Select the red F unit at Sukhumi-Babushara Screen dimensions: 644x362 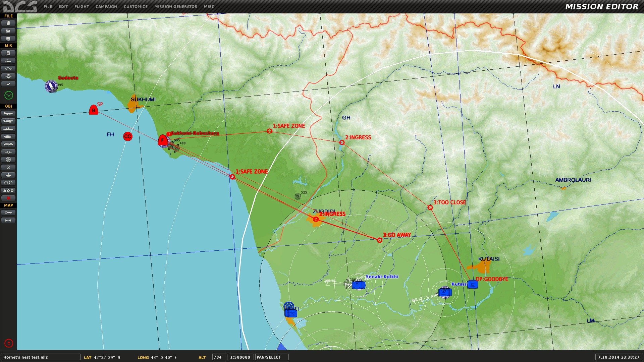tap(163, 140)
